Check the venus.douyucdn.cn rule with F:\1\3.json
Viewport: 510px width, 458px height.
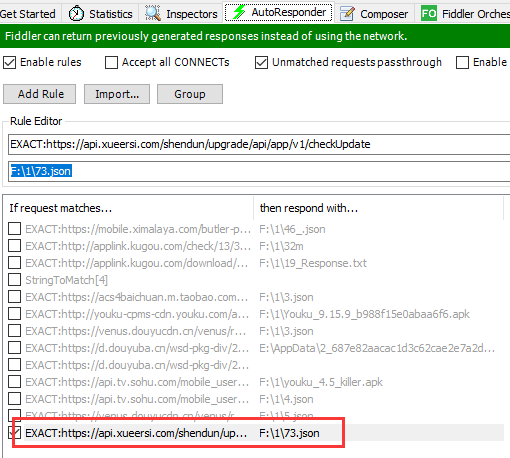pyautogui.click(x=14, y=331)
